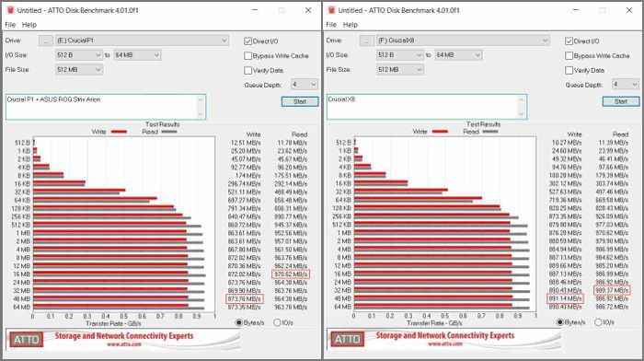
Task: Open the Help menu in right window
Action: [350, 25]
